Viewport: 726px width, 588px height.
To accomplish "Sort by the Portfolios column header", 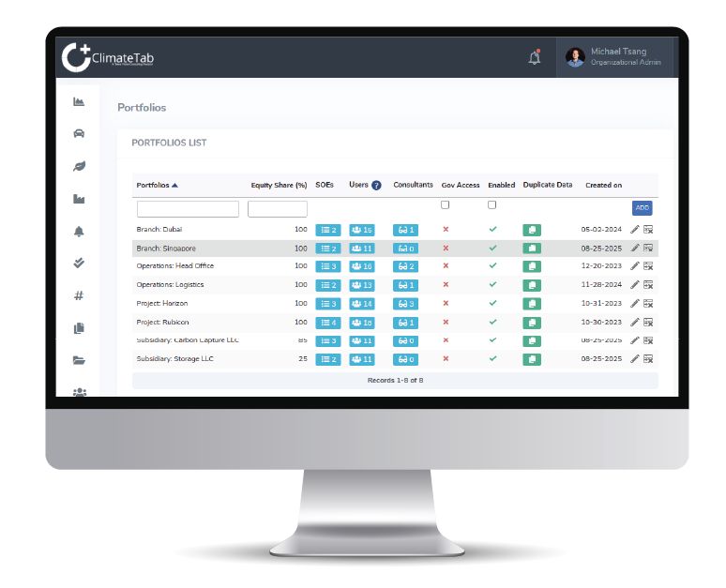I will 157,186.
